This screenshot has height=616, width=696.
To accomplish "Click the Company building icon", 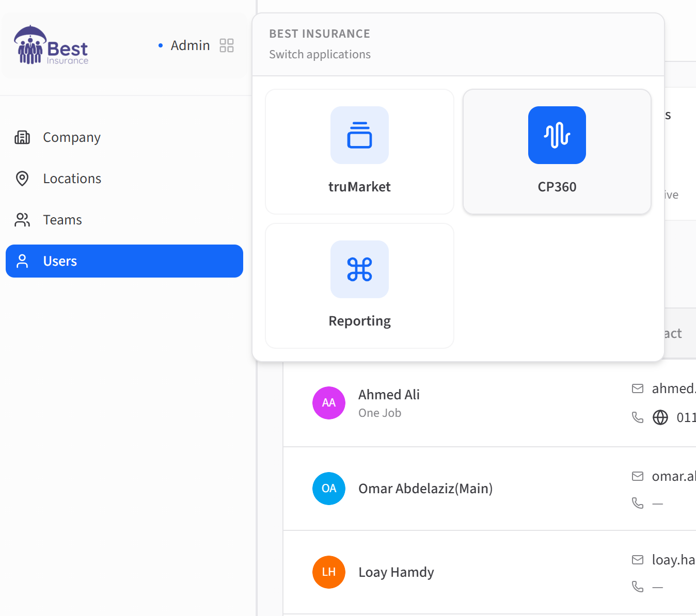I will [x=22, y=137].
